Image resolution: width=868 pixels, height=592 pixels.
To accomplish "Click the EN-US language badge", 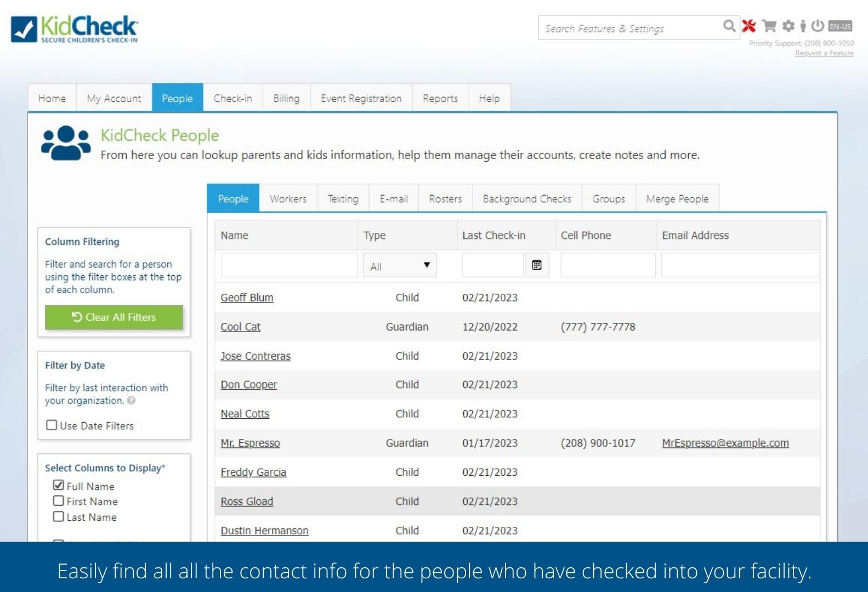I will coord(840,26).
